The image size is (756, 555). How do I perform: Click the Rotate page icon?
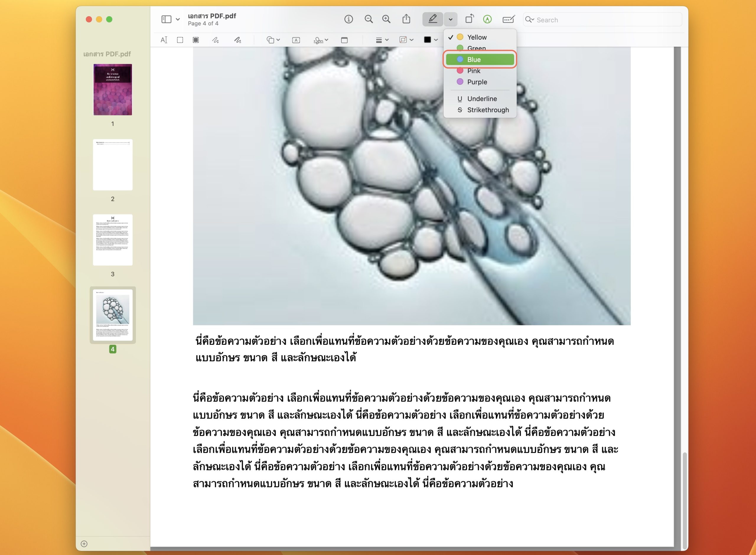(x=469, y=19)
